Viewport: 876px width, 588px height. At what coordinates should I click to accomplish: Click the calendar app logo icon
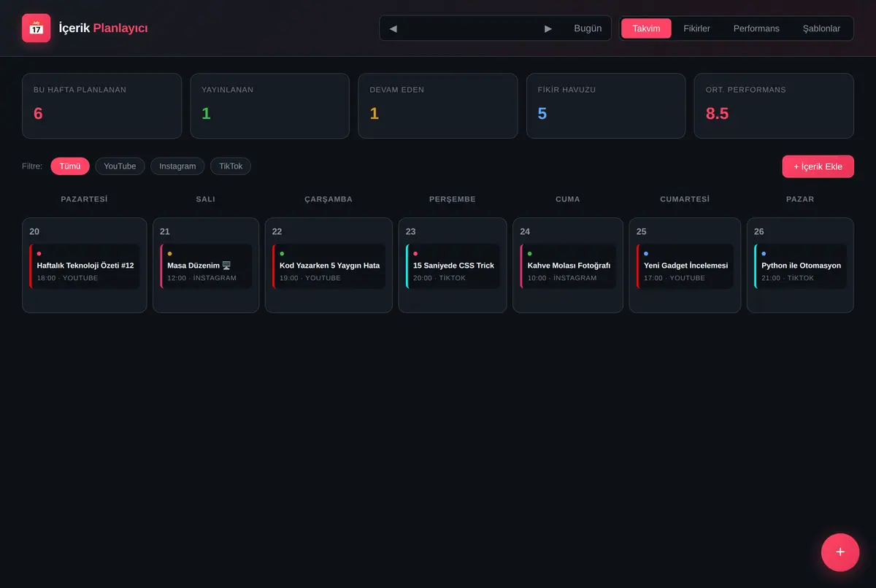coord(36,28)
